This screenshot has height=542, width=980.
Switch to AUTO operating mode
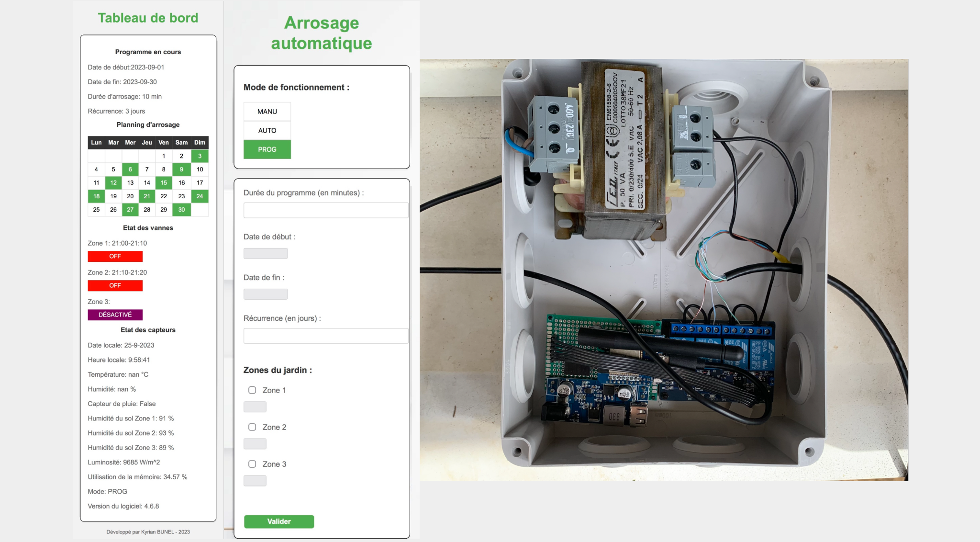tap(267, 130)
